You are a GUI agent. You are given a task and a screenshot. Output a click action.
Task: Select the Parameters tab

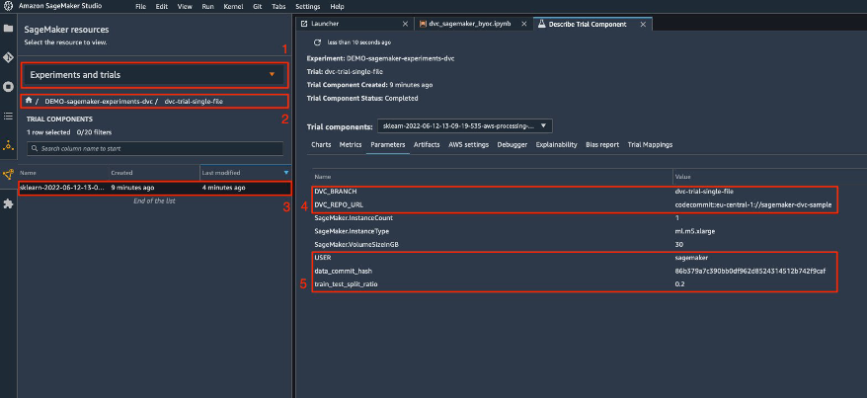pos(387,144)
